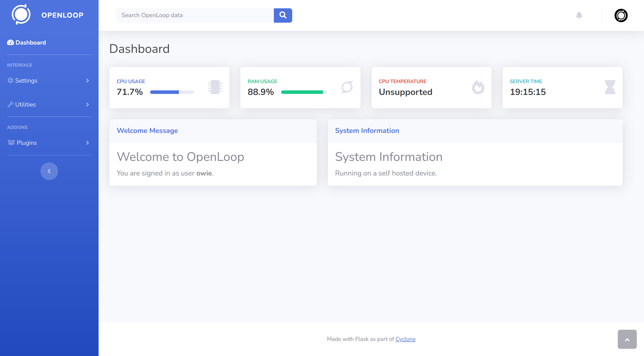This screenshot has width=644, height=356.
Task: Click the scroll-to-top arrow button
Action: [x=627, y=339]
